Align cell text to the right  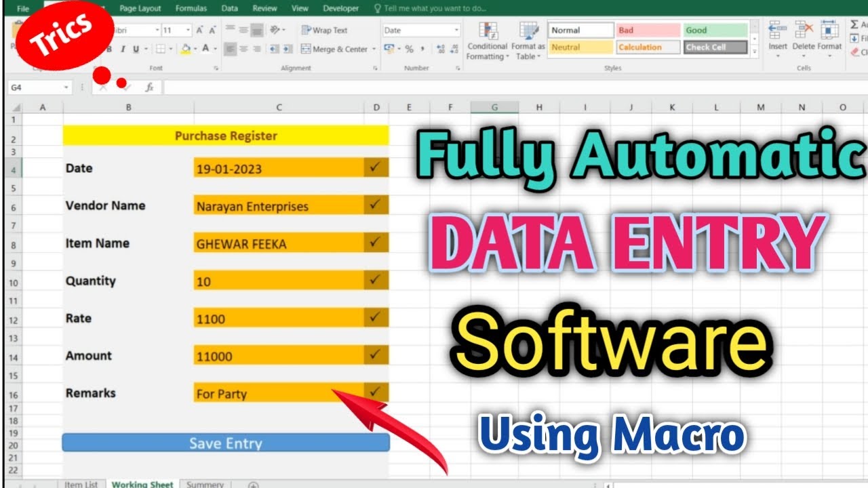[257, 49]
